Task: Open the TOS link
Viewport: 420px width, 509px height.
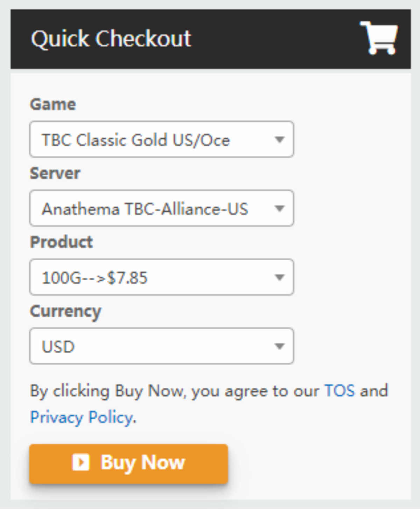Action: click(338, 391)
